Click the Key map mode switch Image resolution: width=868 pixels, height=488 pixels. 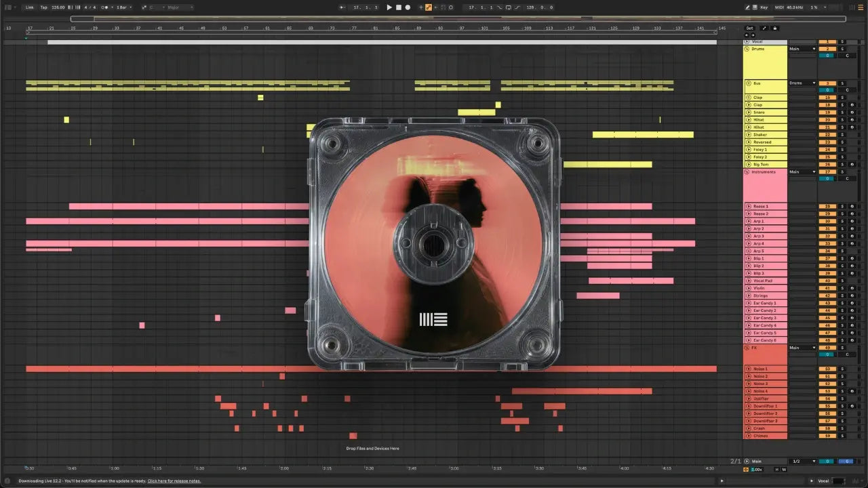(x=764, y=7)
